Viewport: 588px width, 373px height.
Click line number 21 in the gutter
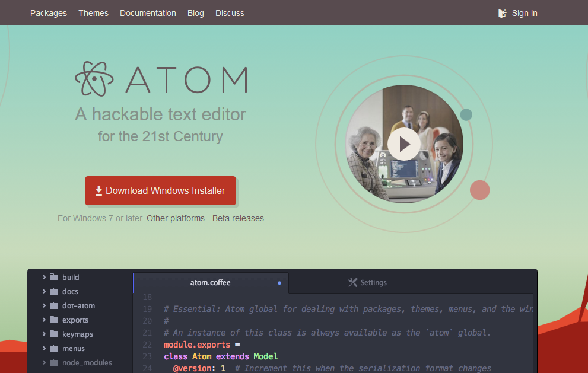[x=147, y=333]
